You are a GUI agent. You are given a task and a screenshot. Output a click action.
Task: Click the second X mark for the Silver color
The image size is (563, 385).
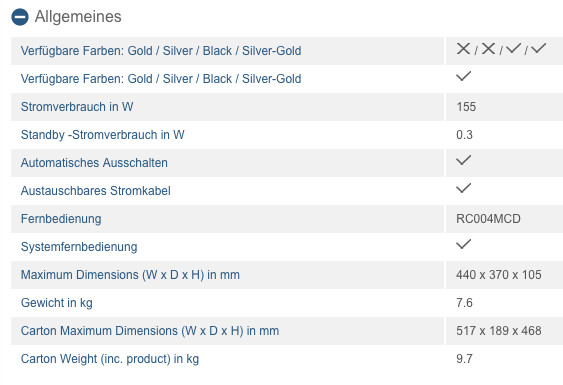coord(488,48)
